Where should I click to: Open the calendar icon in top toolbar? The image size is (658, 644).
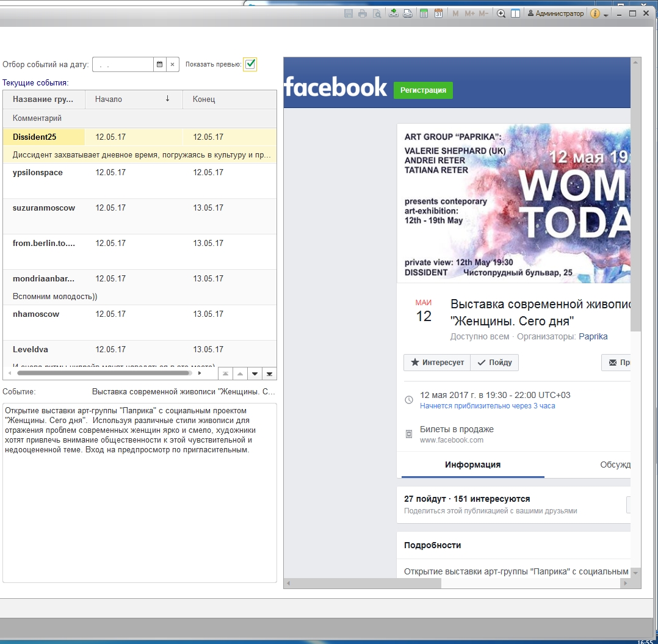(438, 13)
